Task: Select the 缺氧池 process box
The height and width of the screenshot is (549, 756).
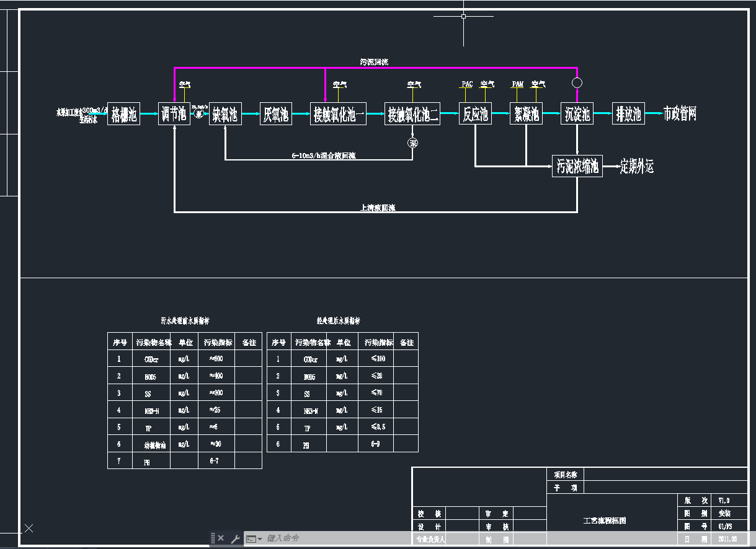Action: coord(225,113)
